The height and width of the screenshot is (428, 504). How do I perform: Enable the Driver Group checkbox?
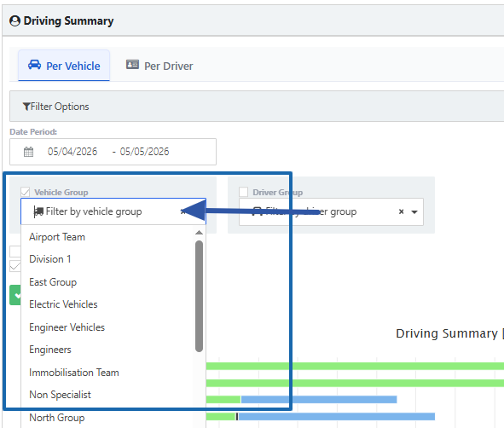243,192
